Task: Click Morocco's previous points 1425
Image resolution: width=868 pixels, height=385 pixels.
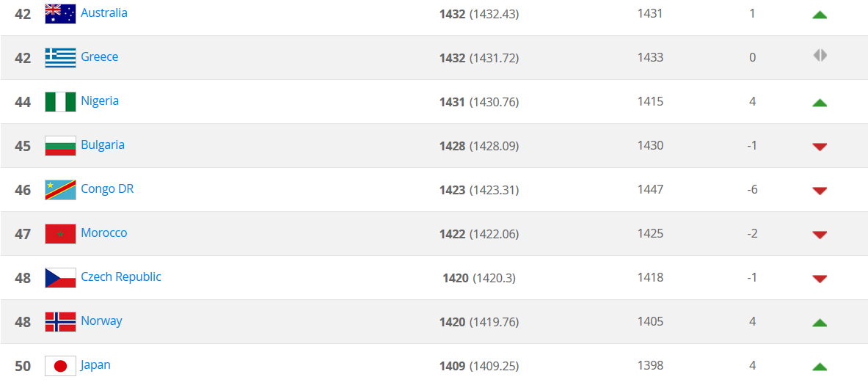Action: click(650, 233)
